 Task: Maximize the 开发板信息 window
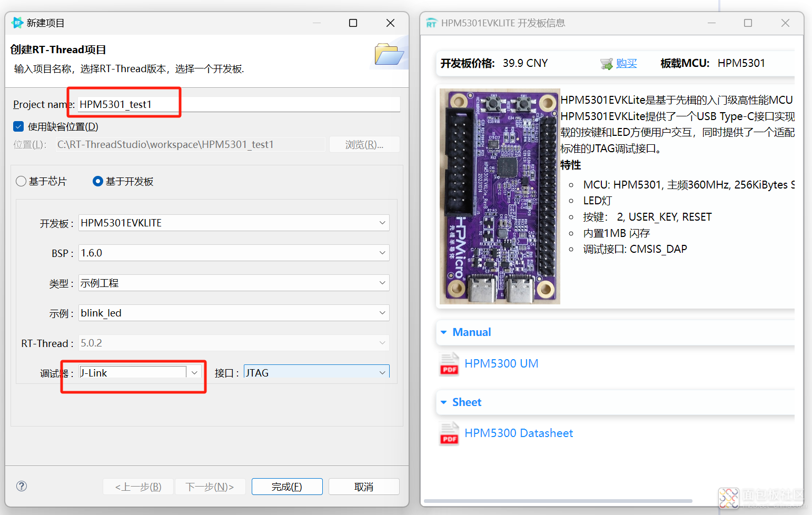pyautogui.click(x=748, y=23)
